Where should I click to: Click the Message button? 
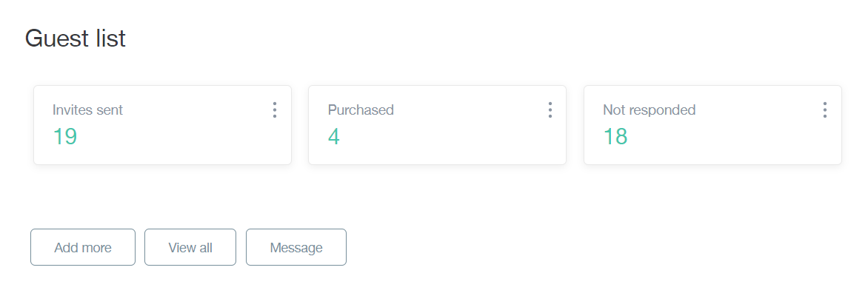(x=296, y=247)
